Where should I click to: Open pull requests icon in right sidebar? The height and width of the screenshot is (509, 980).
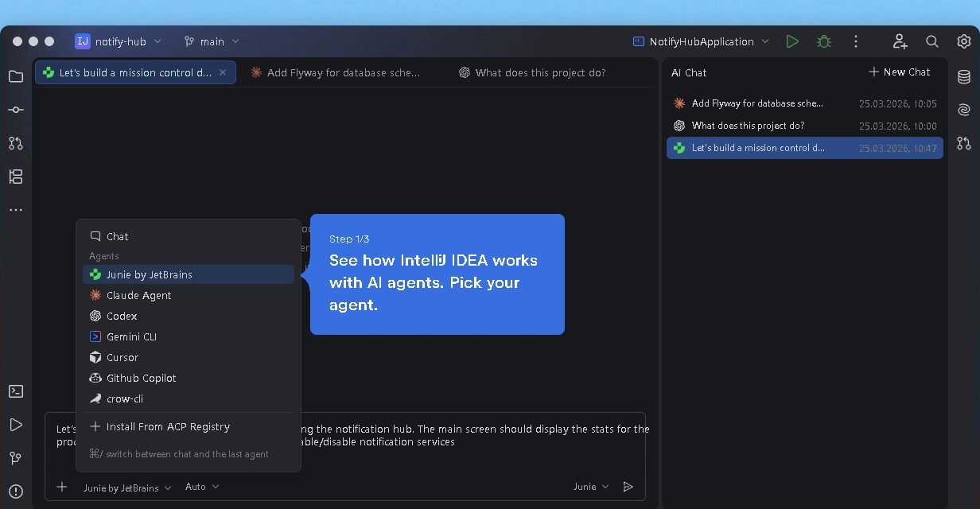click(964, 143)
